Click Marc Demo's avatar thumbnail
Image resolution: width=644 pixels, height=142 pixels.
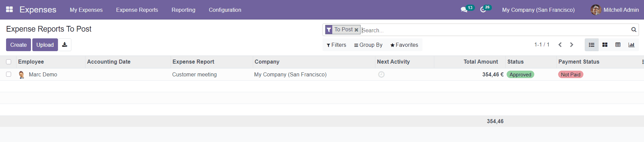pyautogui.click(x=22, y=75)
